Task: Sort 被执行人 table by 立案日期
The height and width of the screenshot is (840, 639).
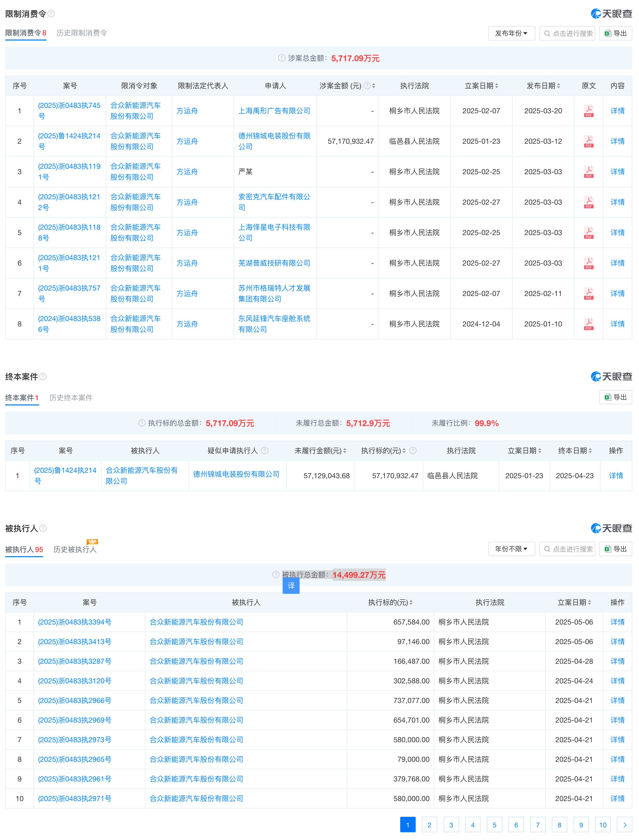Action: (x=589, y=602)
